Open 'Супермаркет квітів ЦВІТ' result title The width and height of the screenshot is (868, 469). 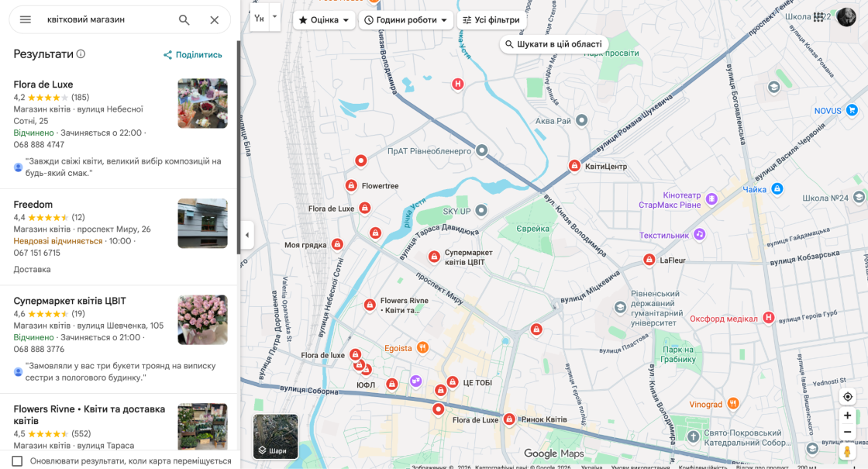coord(70,301)
